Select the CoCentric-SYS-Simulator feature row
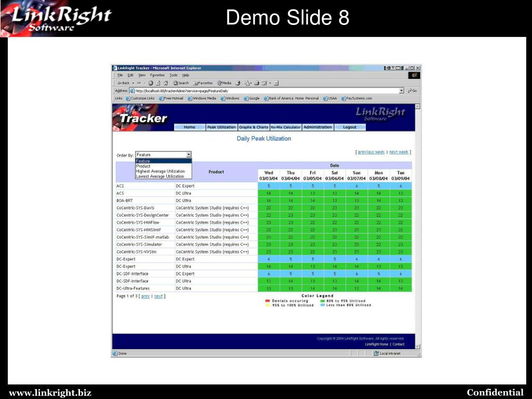 point(264,245)
